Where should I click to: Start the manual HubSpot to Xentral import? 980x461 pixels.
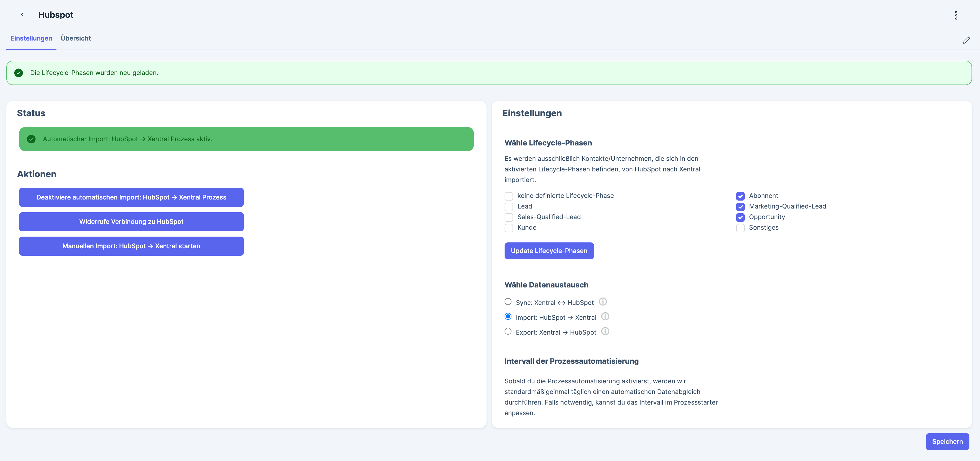pyautogui.click(x=131, y=246)
